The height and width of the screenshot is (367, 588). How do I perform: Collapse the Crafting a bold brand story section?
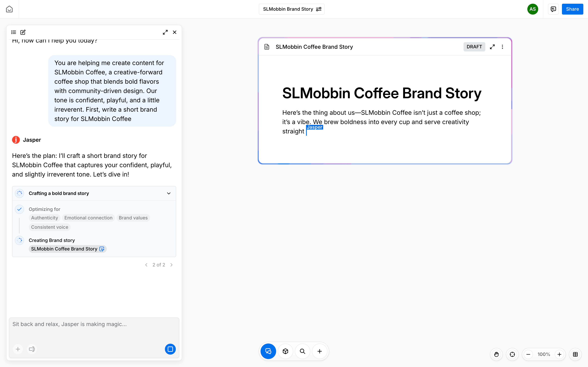pos(169,193)
